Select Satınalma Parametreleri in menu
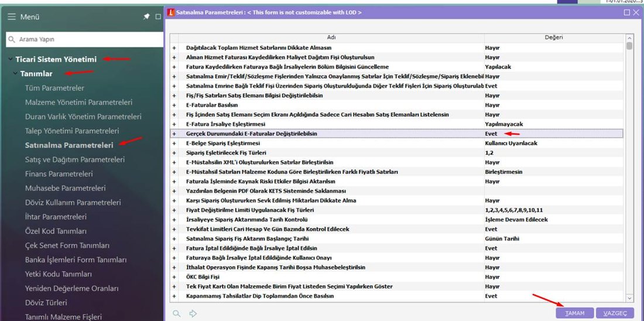 [69, 145]
